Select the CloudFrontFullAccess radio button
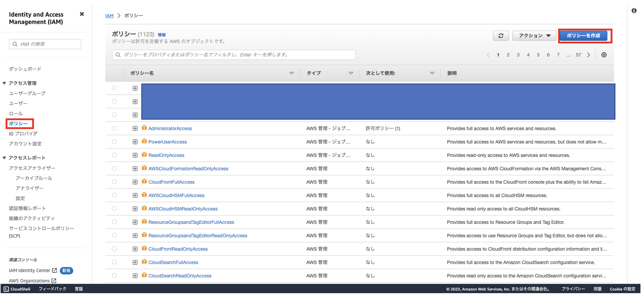Image resolution: width=644 pixels, height=297 pixels. 115,182
